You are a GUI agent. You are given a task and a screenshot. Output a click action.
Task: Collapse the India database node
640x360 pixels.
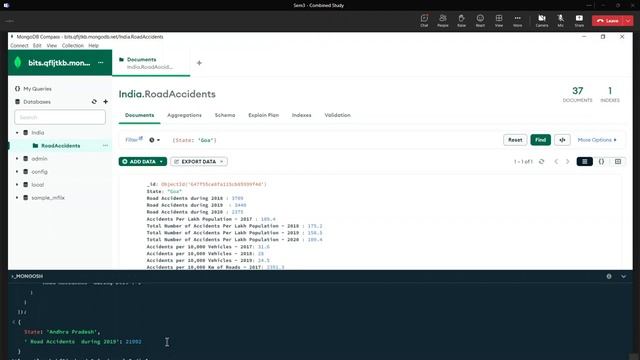(x=17, y=133)
